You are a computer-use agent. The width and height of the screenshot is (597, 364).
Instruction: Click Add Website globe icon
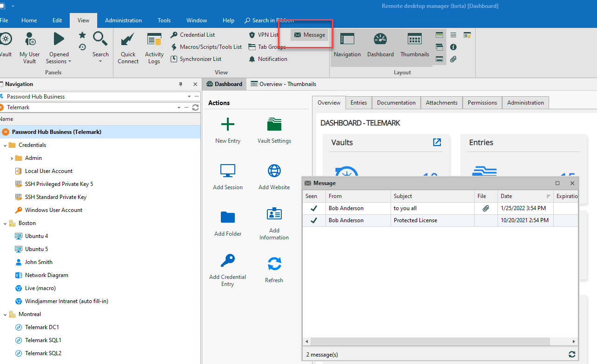[x=274, y=171]
